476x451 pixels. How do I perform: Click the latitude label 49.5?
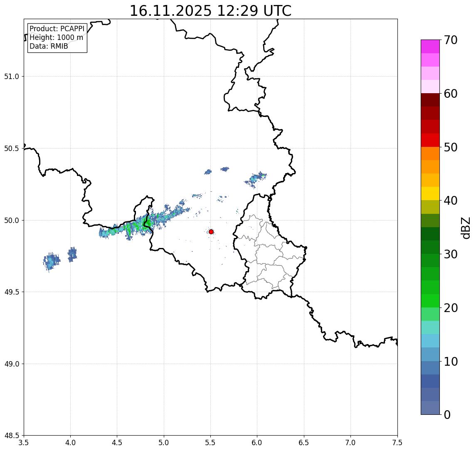tap(12, 292)
